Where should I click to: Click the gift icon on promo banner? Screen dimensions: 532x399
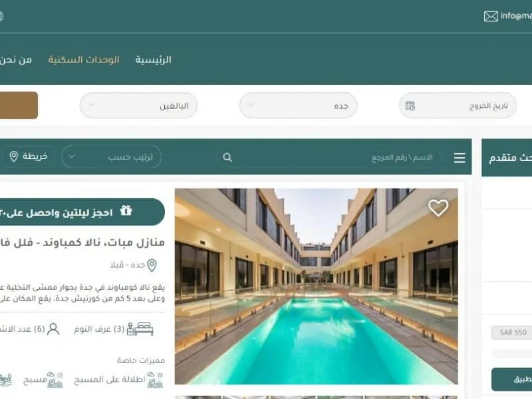[126, 211]
